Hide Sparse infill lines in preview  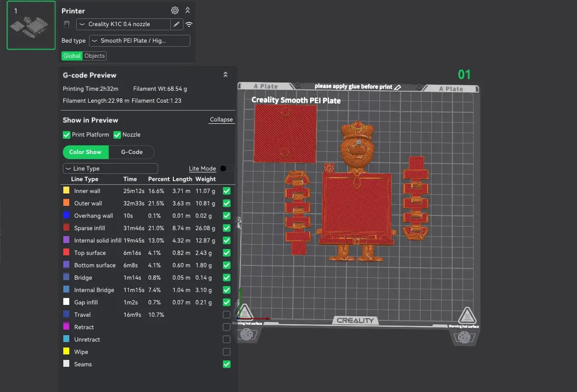227,228
